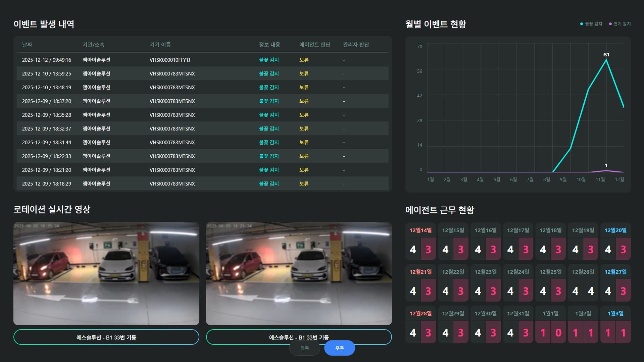Viewport: 644px width, 362px height.
Task: Click the right 에스솔루션 - B1 33번 기둥 label
Action: click(298, 337)
